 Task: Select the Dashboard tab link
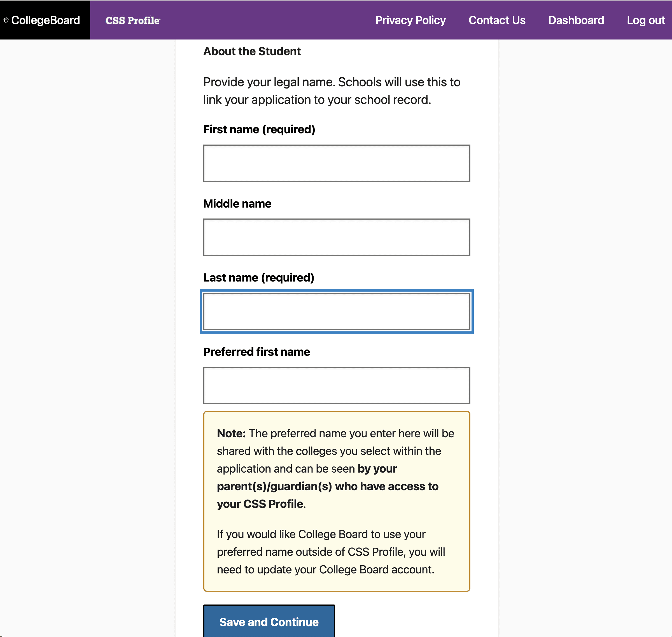click(576, 20)
